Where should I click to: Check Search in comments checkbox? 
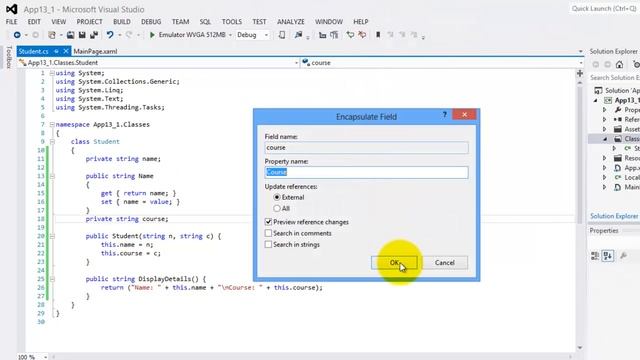(268, 233)
